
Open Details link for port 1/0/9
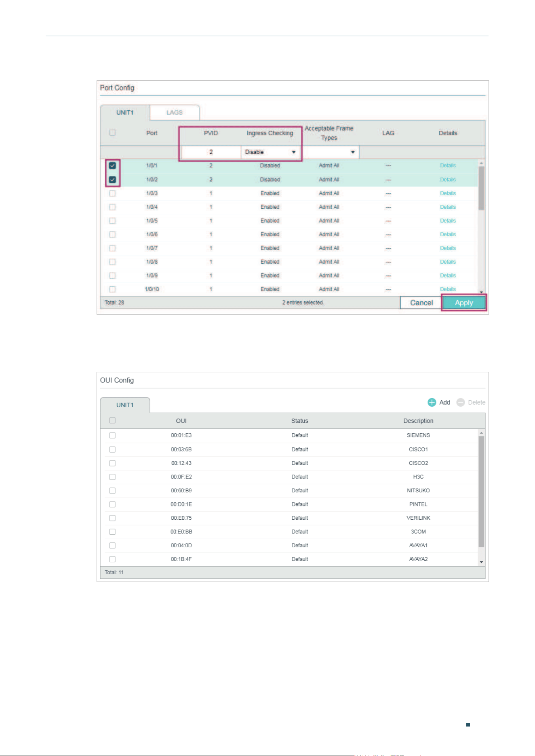(x=448, y=276)
